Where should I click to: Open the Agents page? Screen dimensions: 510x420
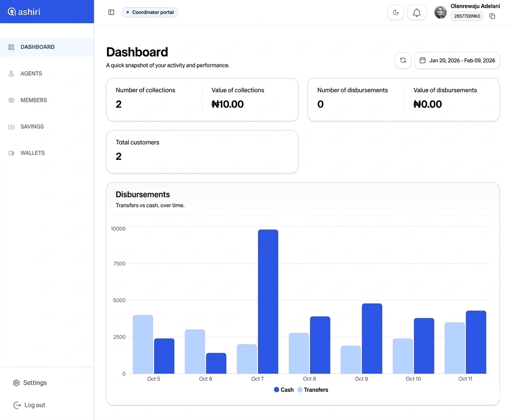point(47,73)
